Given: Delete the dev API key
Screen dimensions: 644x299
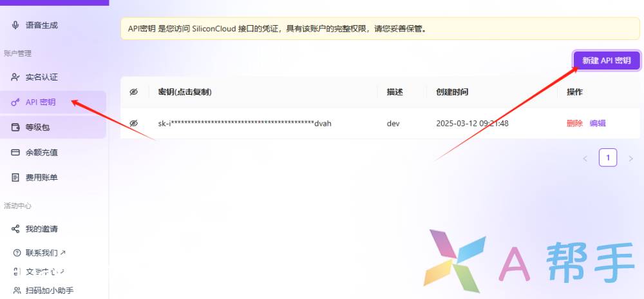Looking at the screenshot, I should pyautogui.click(x=574, y=123).
